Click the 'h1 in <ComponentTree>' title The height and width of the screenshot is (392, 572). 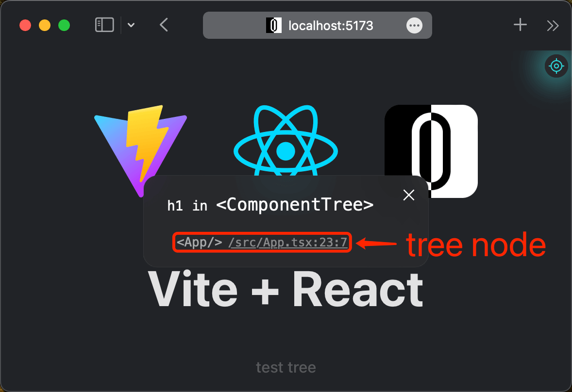tap(270, 205)
